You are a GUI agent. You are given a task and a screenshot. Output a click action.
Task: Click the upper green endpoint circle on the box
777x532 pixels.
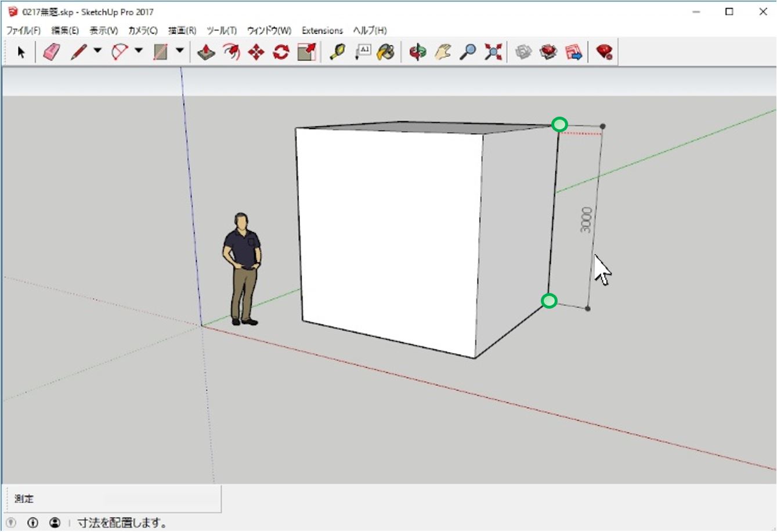pos(559,124)
